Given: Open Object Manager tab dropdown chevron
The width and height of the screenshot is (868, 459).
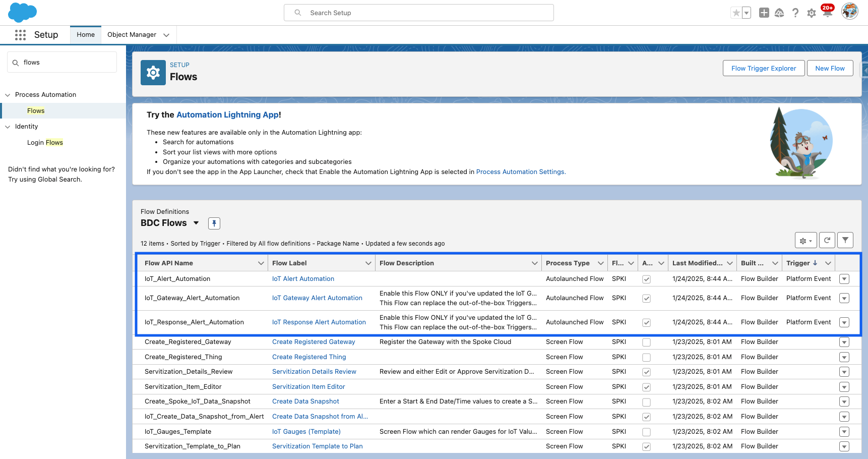Looking at the screenshot, I should point(166,35).
